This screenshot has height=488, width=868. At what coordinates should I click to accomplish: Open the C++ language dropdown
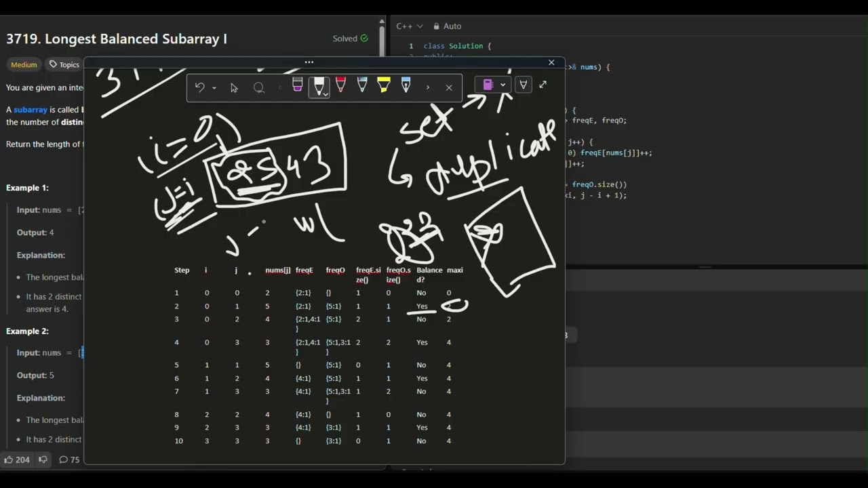(410, 26)
